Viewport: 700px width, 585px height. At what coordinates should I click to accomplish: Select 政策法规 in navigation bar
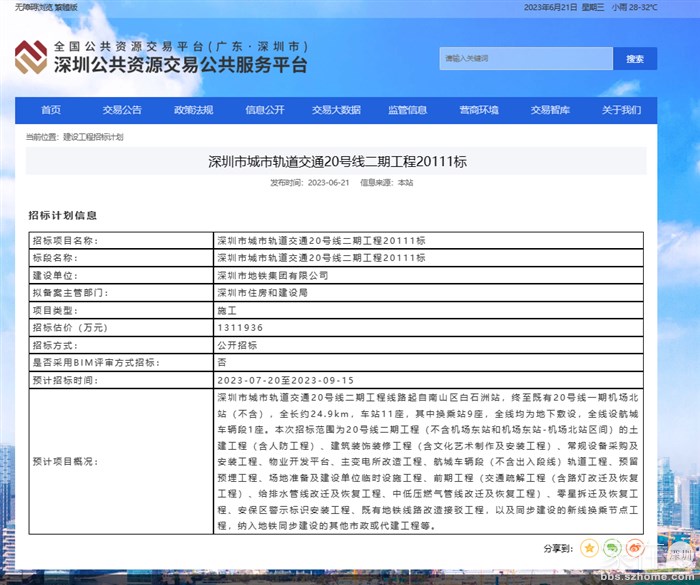pyautogui.click(x=193, y=110)
